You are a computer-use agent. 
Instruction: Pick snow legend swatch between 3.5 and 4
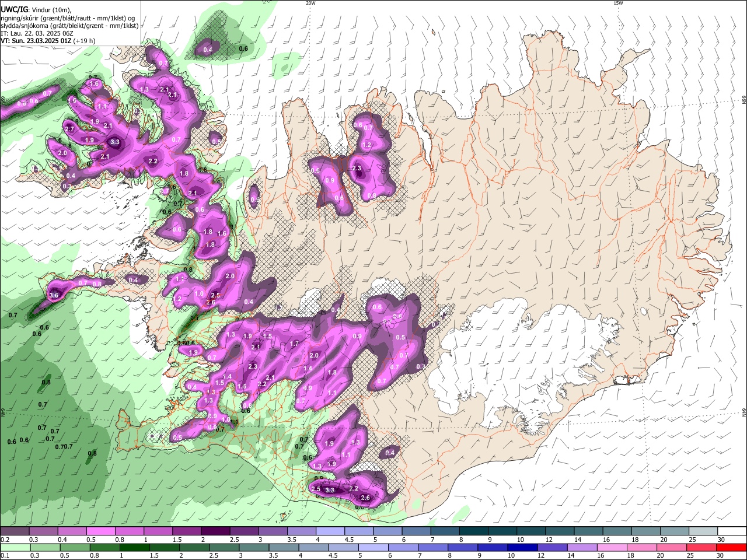pyautogui.click(x=301, y=531)
